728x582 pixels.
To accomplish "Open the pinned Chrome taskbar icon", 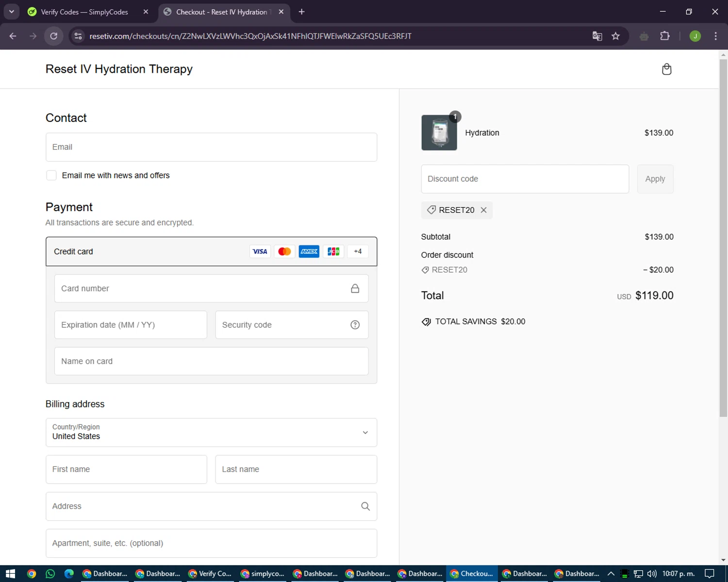I will pos(32,574).
